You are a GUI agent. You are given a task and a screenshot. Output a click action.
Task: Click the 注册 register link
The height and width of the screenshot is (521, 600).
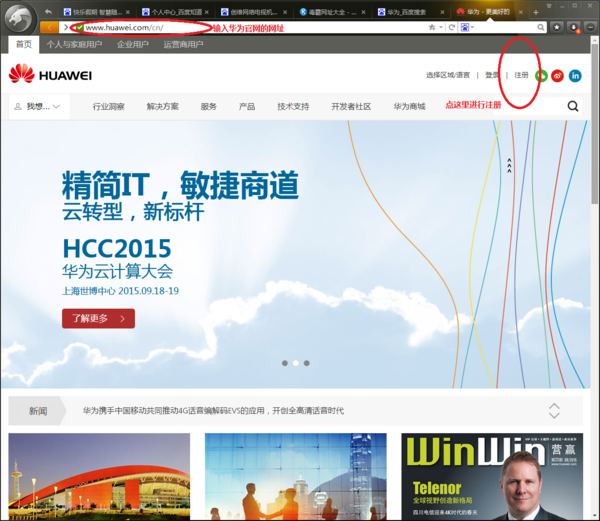tap(521, 75)
